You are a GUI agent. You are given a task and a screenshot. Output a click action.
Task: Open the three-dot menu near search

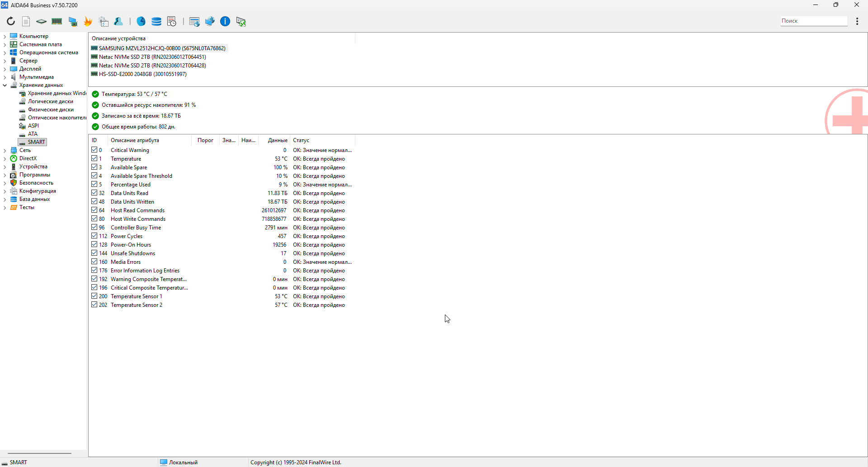coord(857,21)
